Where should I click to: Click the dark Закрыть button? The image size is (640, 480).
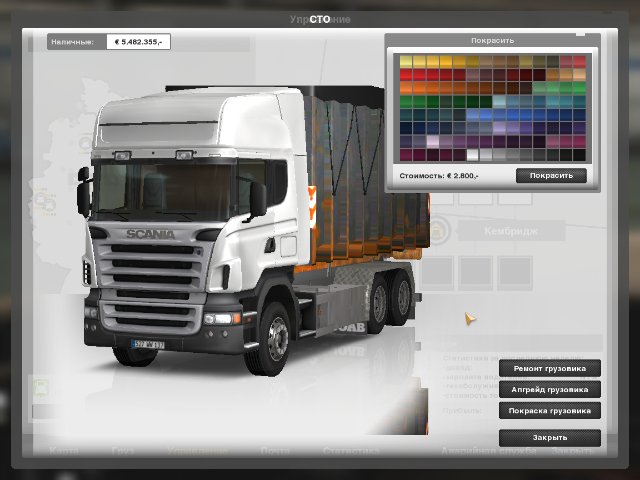point(549,438)
